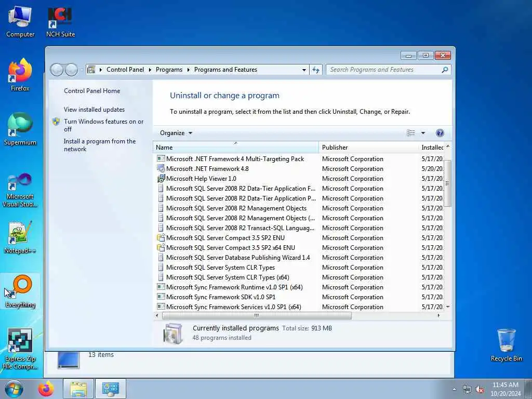Click the scroll down arrow of program list
The width and height of the screenshot is (532, 399).
tap(448, 307)
